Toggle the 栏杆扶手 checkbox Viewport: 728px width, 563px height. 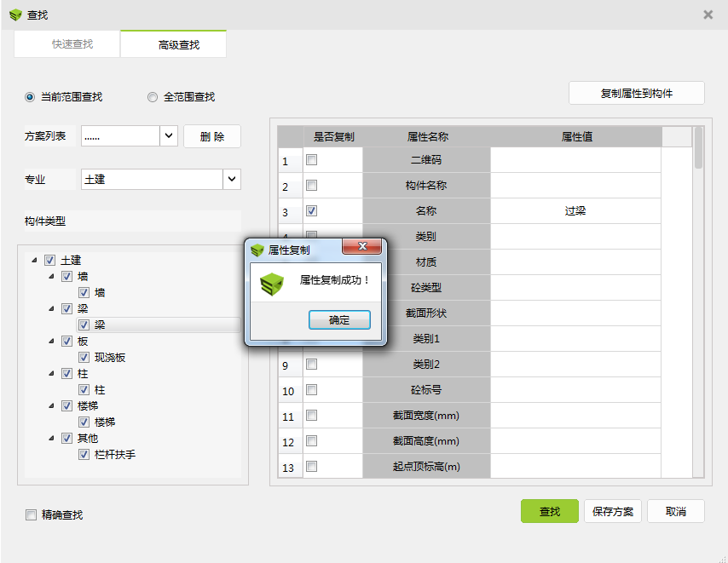coord(84,455)
